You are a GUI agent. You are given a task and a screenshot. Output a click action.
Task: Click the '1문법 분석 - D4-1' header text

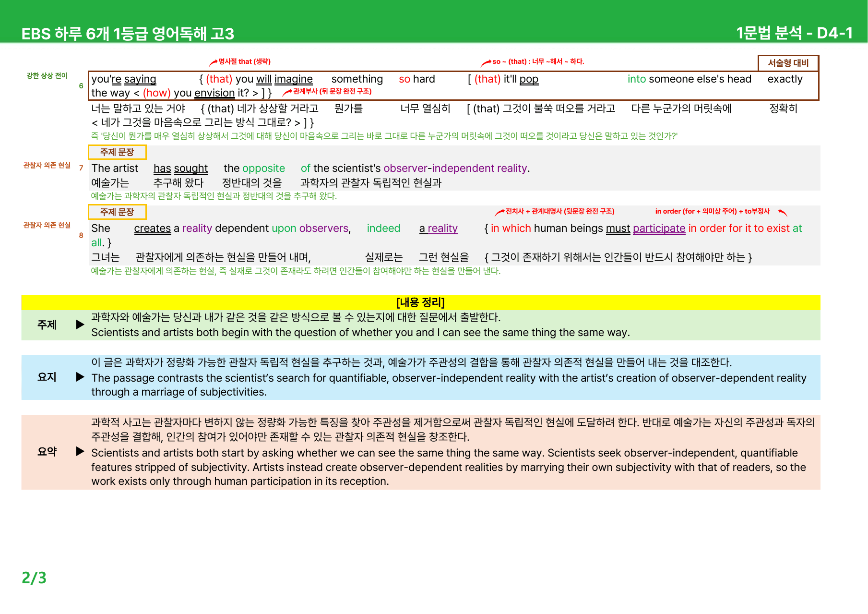pos(794,33)
